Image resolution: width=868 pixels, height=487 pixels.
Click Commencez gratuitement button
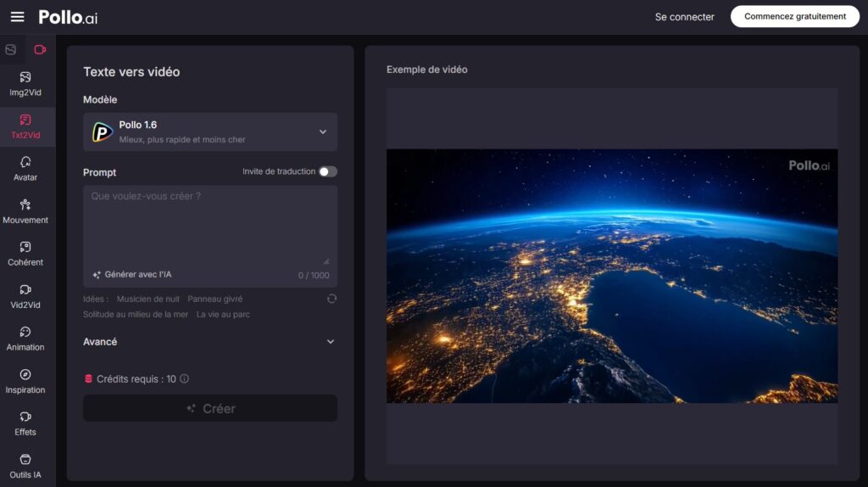795,17
